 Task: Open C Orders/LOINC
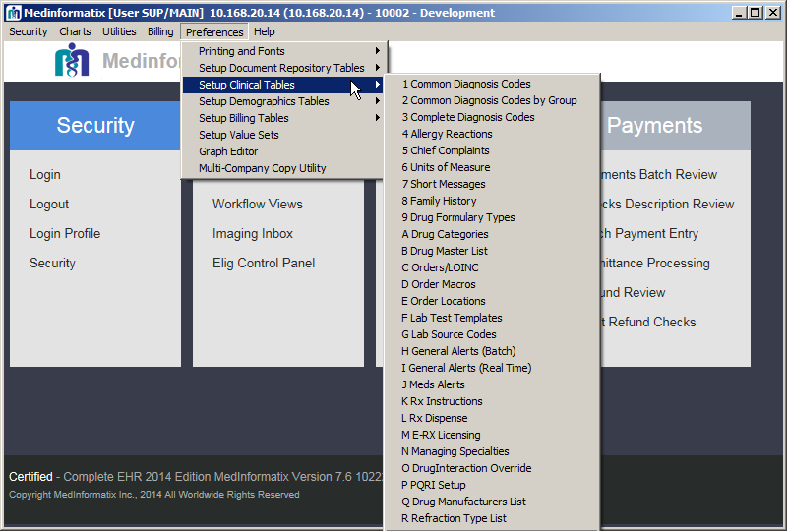point(492,267)
